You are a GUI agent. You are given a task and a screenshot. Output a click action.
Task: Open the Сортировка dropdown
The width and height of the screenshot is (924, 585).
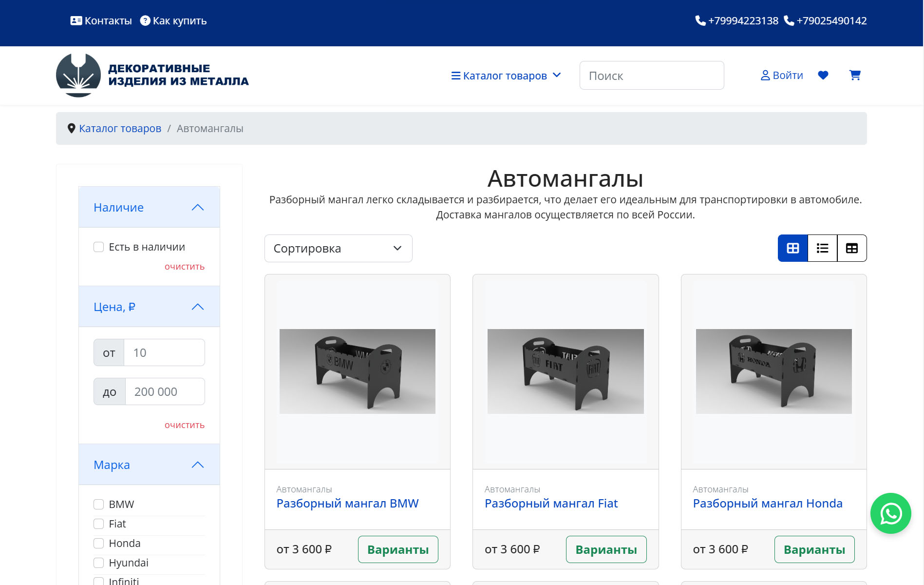coord(339,248)
